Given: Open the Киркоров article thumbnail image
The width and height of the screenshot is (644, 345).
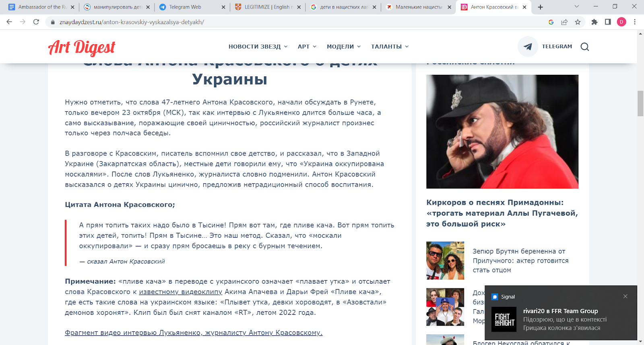Looking at the screenshot, I should point(502,131).
